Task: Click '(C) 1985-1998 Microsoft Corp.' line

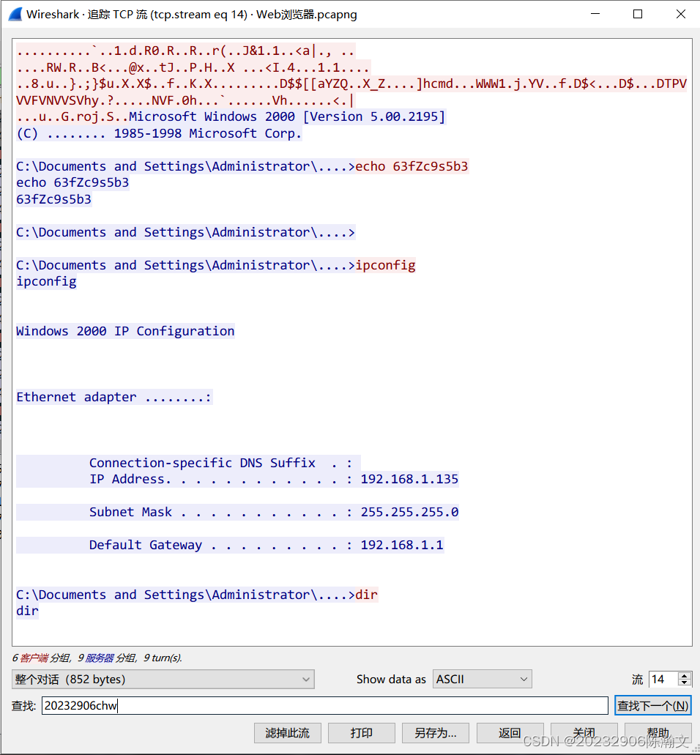Action: pyautogui.click(x=159, y=133)
